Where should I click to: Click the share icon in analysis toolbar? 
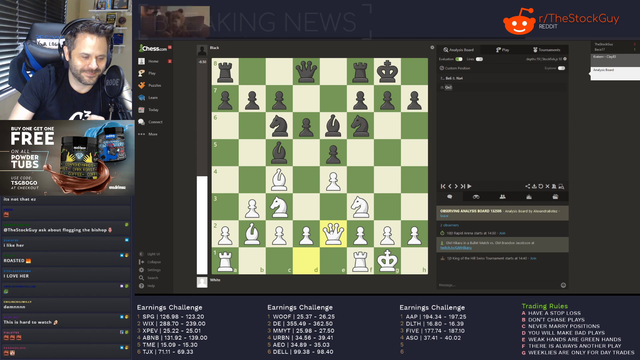(527, 186)
